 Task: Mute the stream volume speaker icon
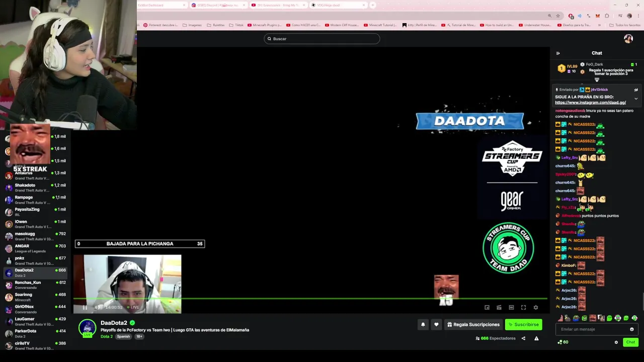[x=98, y=307]
